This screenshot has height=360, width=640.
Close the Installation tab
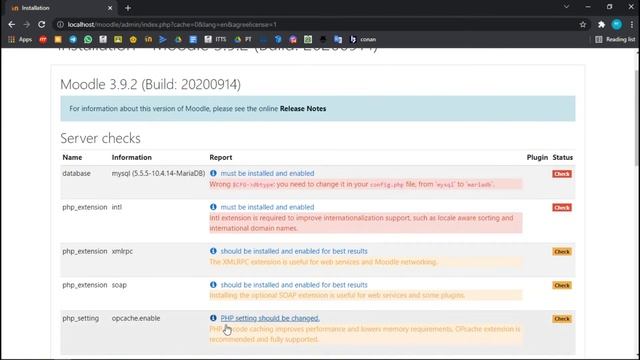pyautogui.click(x=110, y=8)
